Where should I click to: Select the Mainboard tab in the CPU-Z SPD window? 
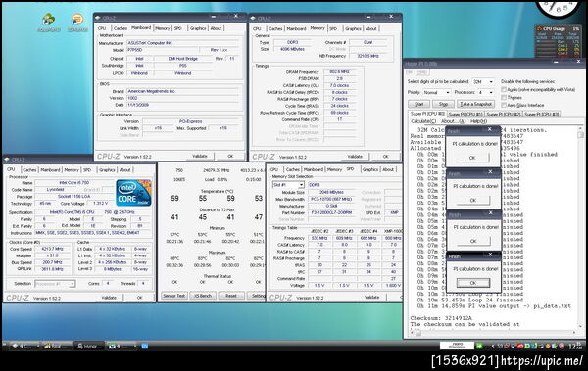click(314, 169)
